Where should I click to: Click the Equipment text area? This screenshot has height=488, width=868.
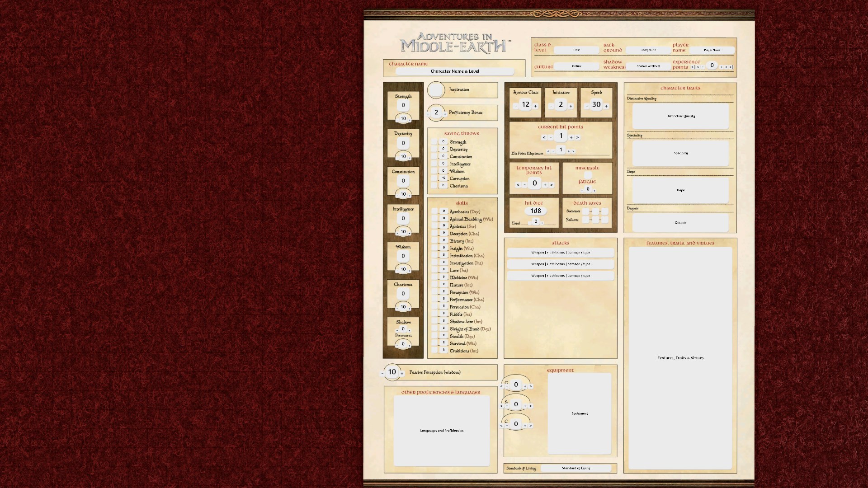pyautogui.click(x=580, y=413)
